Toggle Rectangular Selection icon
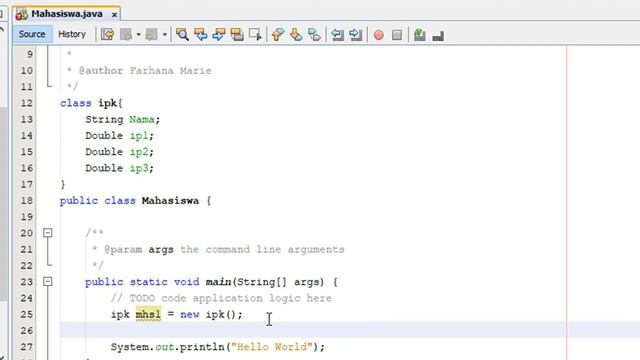The width and height of the screenshot is (640, 360). [255, 35]
